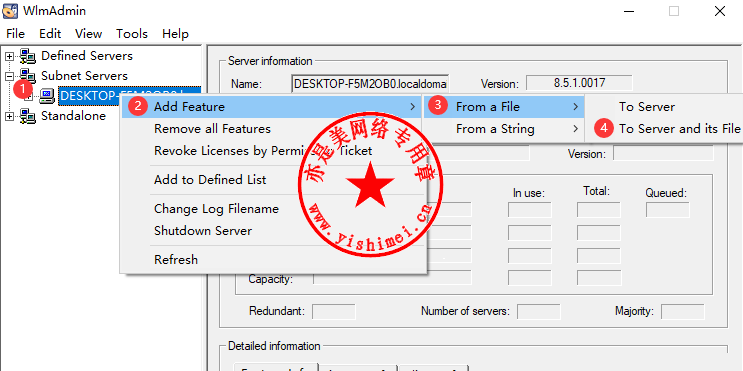Open the Tools menu

click(x=132, y=34)
